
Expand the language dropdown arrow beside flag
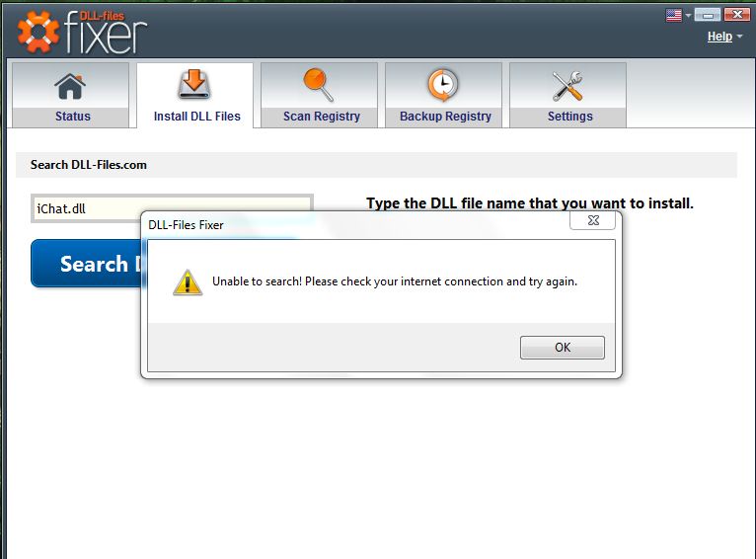[x=688, y=16]
